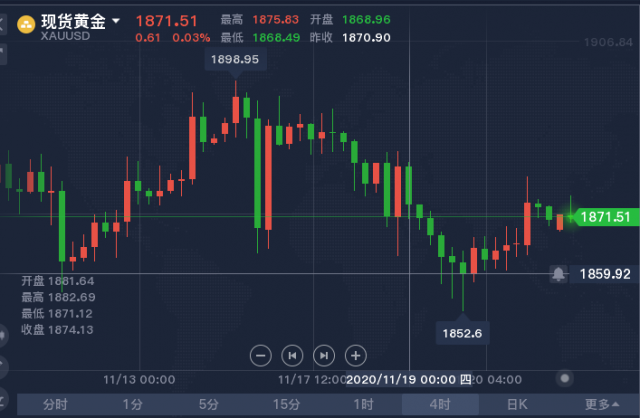This screenshot has width=640, height=418.
Task: Click the gold XAUUSD coin icon
Action: [26, 24]
